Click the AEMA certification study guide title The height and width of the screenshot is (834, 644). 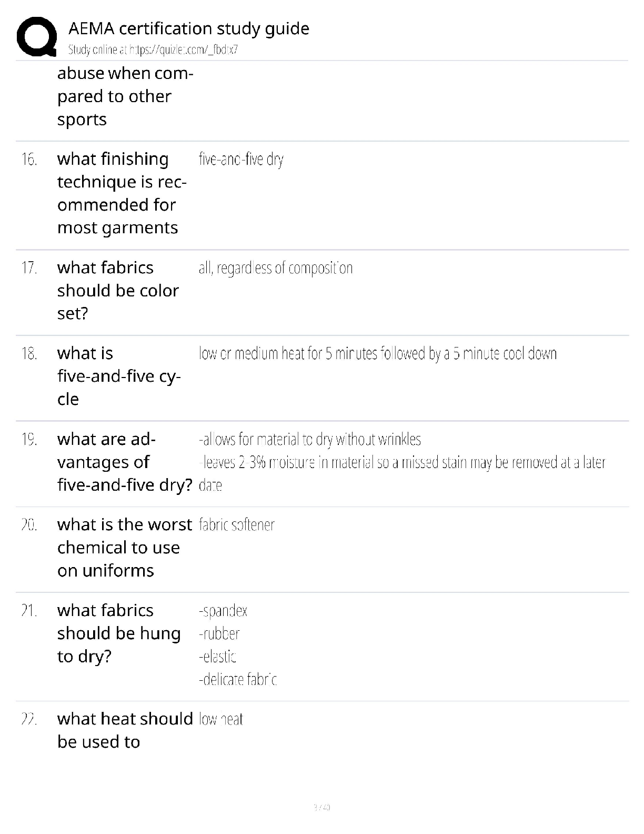click(x=189, y=28)
